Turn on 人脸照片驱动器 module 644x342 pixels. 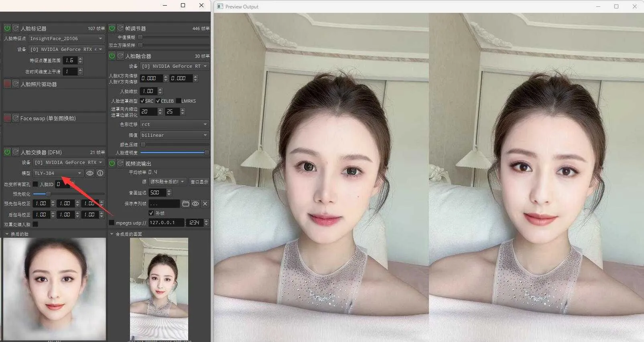[7, 84]
